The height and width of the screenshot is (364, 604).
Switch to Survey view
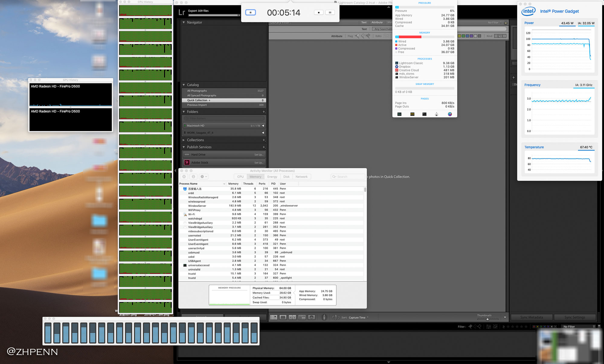click(302, 317)
